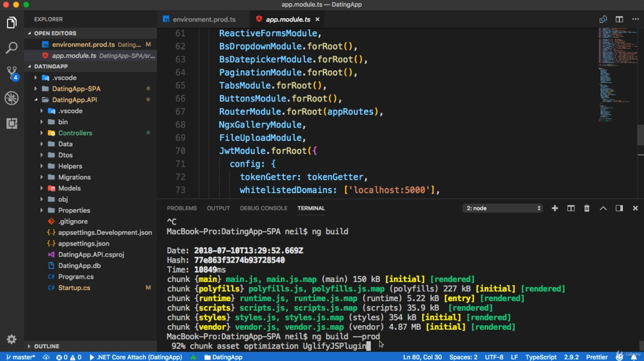This screenshot has width=644, height=361.
Task: Click the code minimap preview
Action: (x=618, y=74)
